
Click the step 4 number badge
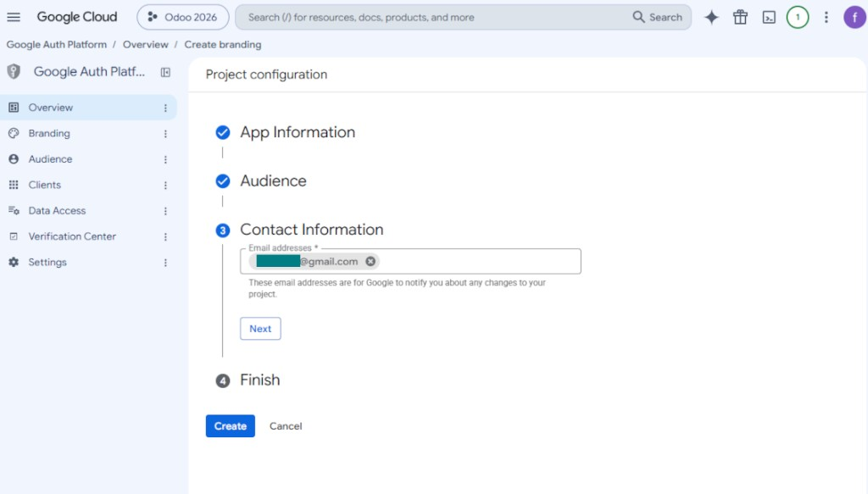[223, 380]
